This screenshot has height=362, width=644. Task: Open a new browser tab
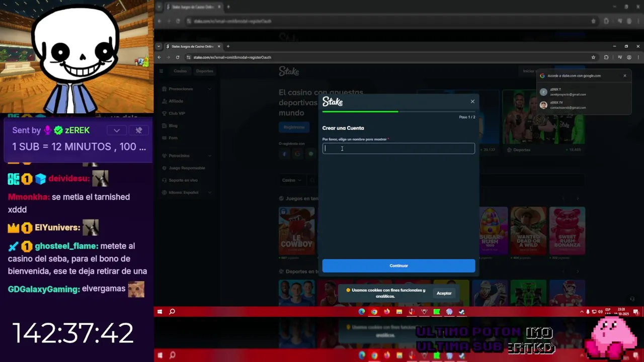click(228, 46)
